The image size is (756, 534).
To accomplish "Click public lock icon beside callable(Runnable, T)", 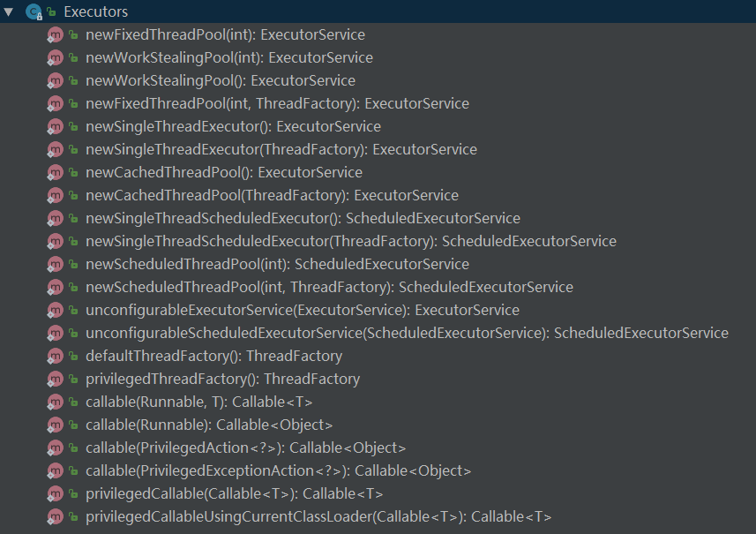I will pyautogui.click(x=74, y=402).
